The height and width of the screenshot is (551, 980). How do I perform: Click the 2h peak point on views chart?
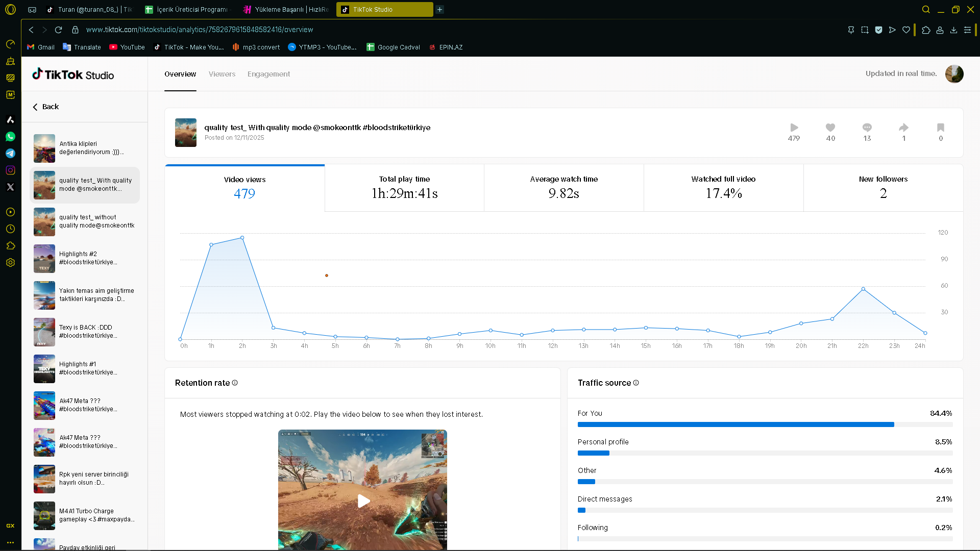click(x=242, y=238)
